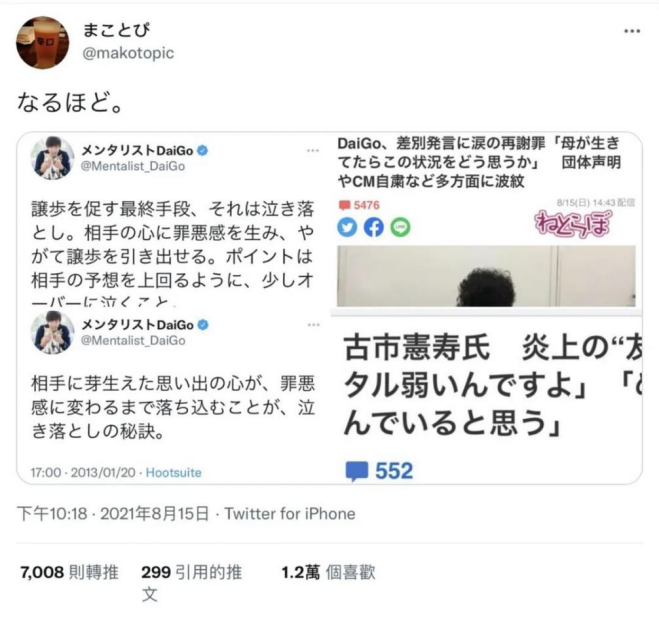Click まことぴ's profile avatar

tap(42, 42)
